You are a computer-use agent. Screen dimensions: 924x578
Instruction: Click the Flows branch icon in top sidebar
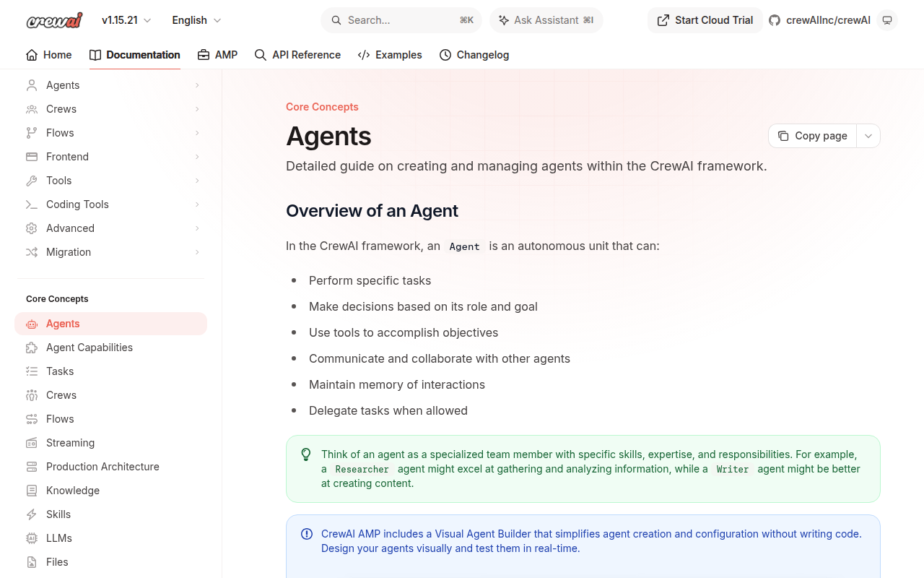32,133
